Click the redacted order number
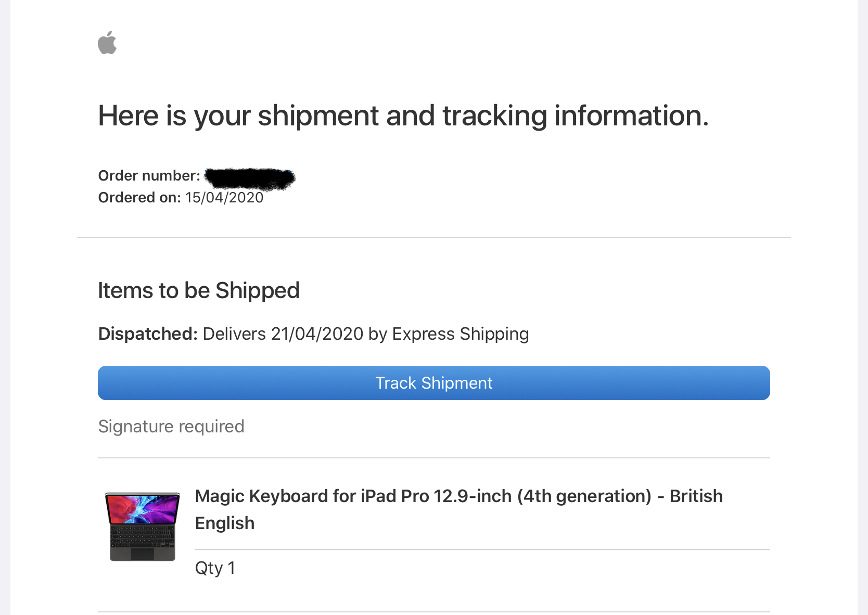 (250, 178)
